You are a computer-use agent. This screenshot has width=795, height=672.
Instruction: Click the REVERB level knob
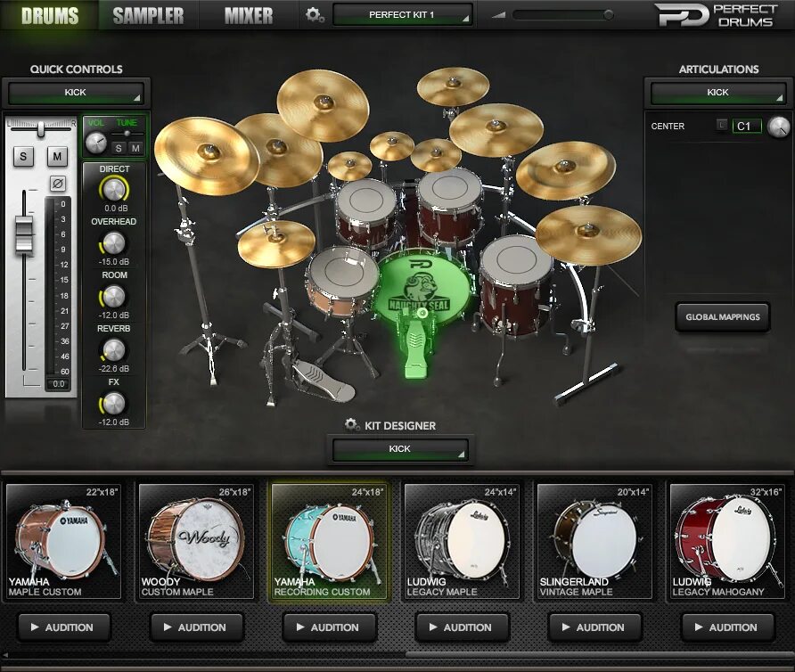tap(113, 350)
